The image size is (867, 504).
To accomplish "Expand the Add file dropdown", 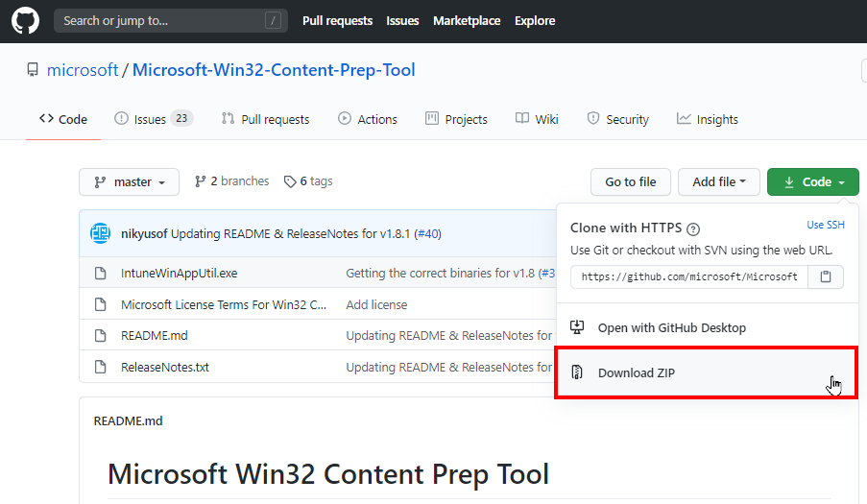I will (x=719, y=181).
